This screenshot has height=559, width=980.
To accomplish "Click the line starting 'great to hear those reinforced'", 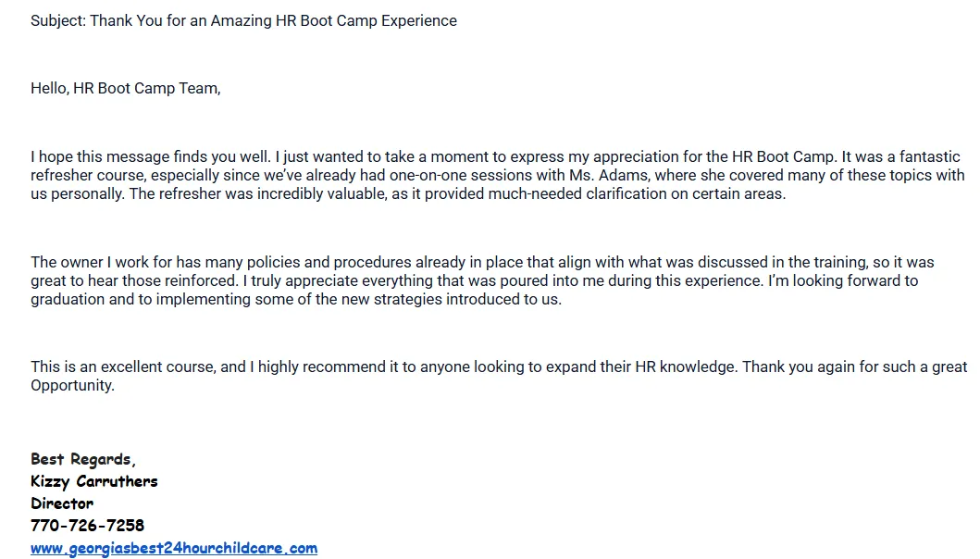I will [x=475, y=280].
